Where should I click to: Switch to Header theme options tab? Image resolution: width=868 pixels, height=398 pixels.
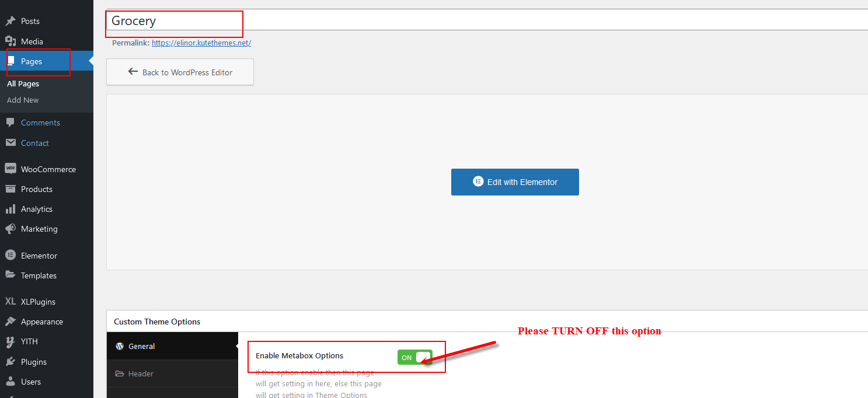[x=172, y=373]
